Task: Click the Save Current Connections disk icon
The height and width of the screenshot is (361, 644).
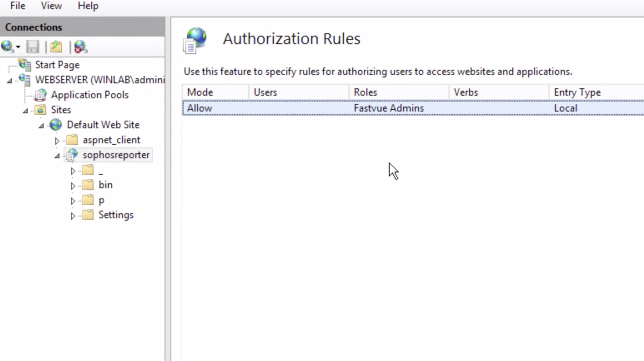Action: point(32,47)
